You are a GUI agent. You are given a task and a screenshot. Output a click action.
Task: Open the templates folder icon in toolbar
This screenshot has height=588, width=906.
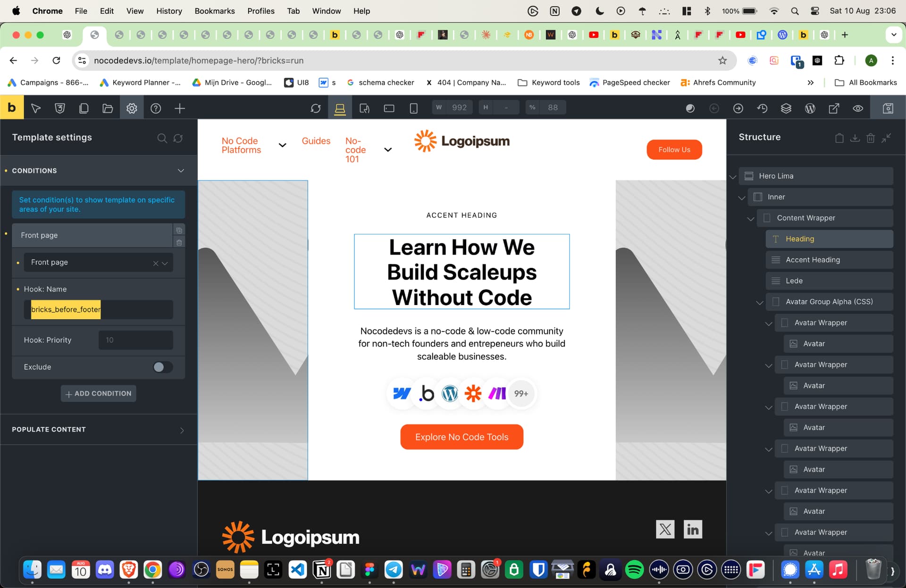pos(108,108)
